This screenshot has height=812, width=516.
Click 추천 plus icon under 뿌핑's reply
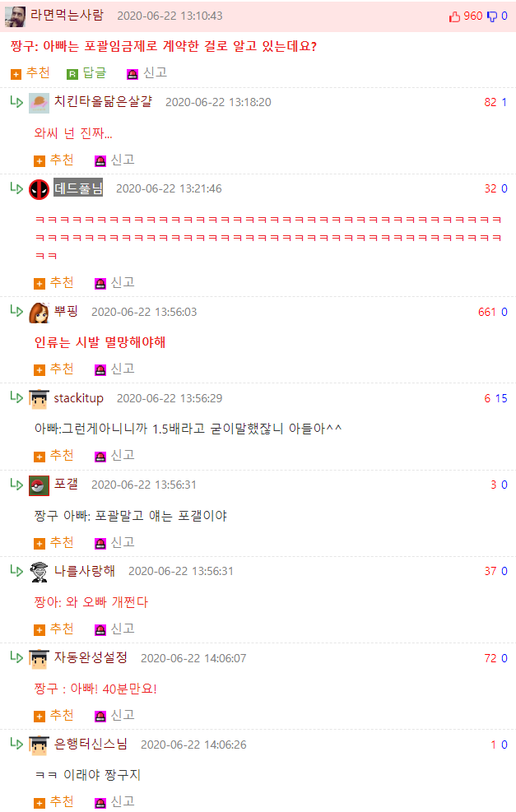tap(40, 369)
